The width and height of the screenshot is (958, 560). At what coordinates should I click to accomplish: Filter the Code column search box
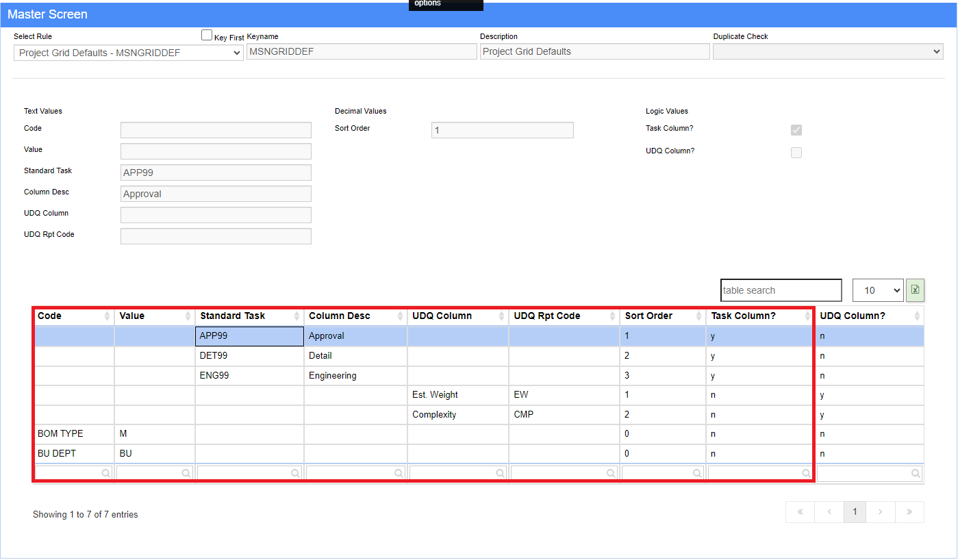tap(74, 472)
